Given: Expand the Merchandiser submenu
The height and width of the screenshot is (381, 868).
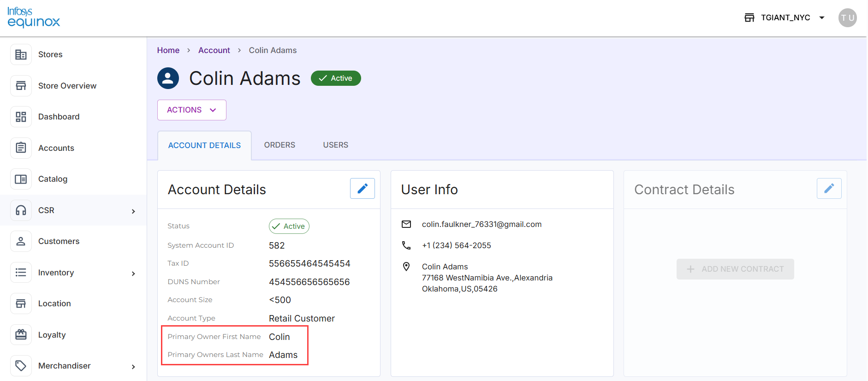Looking at the screenshot, I should [133, 367].
